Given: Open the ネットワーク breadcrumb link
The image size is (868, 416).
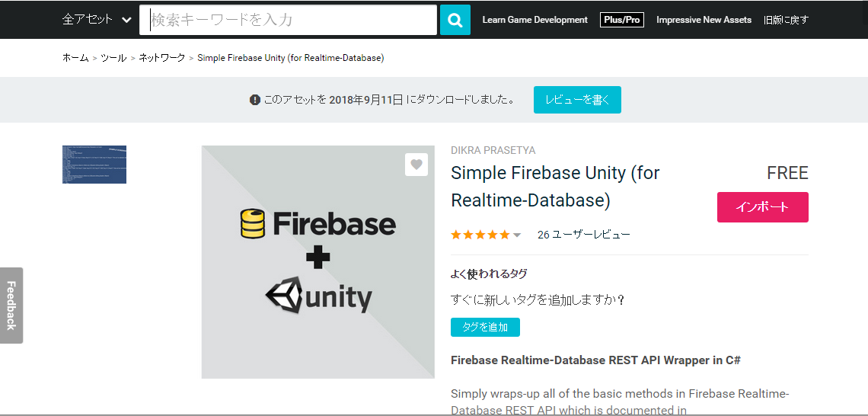Looking at the screenshot, I should 161,58.
